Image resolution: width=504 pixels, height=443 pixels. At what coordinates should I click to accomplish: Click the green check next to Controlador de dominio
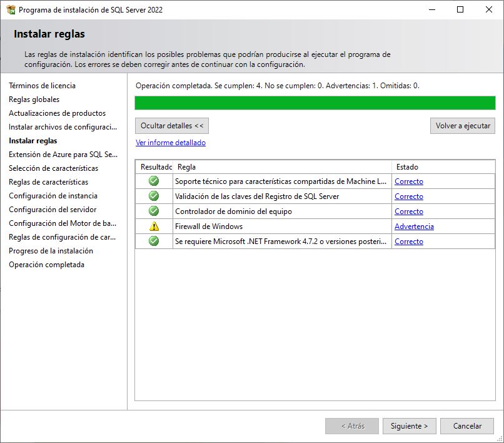click(154, 211)
